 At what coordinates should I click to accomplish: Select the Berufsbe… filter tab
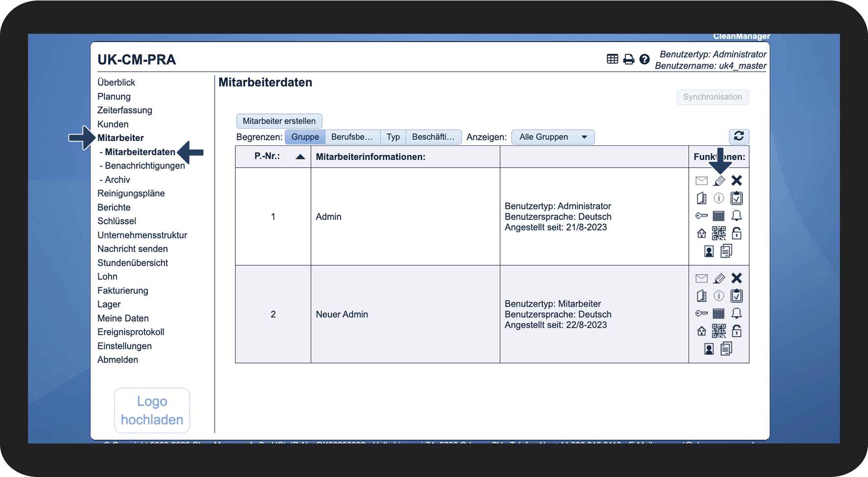[352, 137]
